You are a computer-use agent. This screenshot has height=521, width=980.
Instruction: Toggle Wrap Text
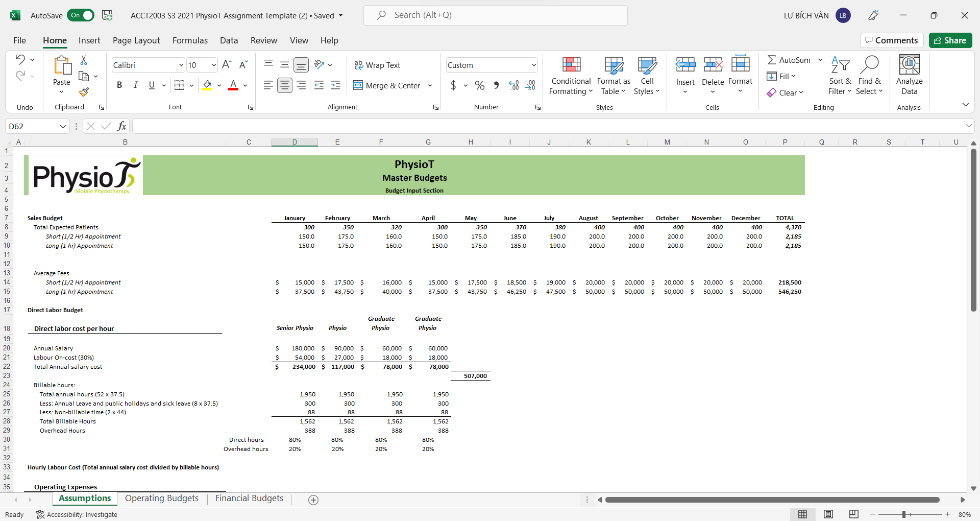pyautogui.click(x=377, y=65)
